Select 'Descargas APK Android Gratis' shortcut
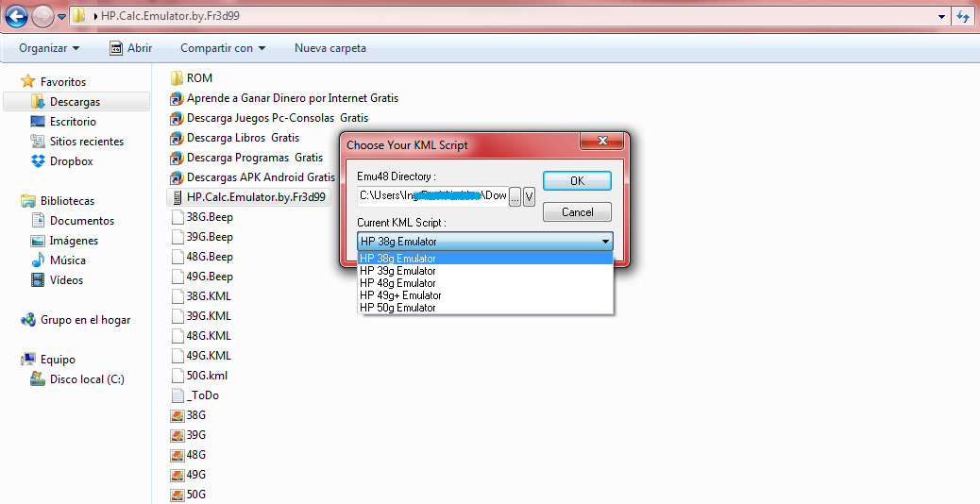Screen dimensions: 980x504 coord(261,178)
